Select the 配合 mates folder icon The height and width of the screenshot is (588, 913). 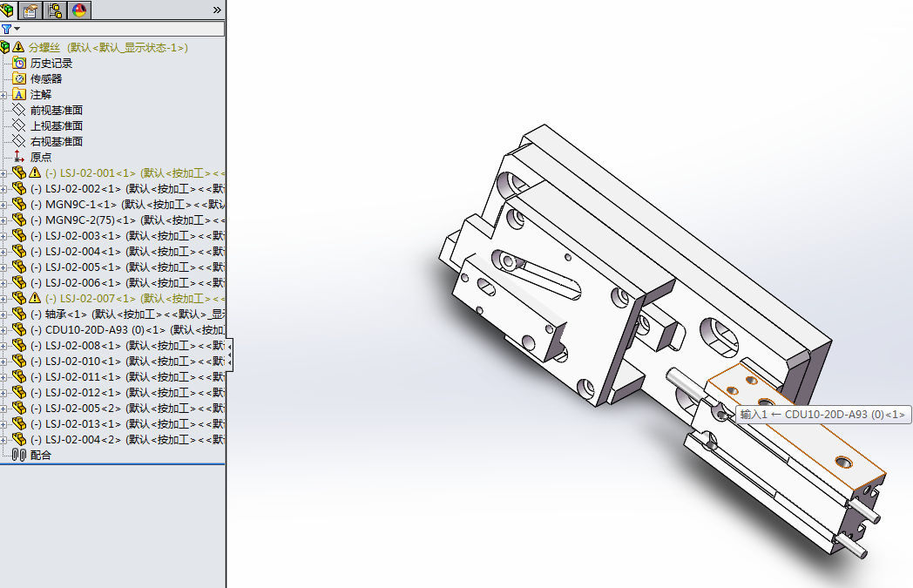coord(19,456)
